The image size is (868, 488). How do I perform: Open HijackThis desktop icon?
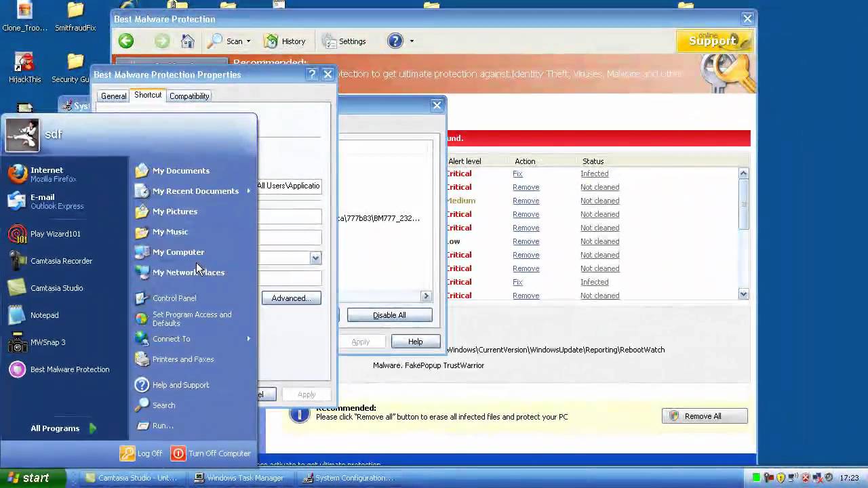pyautogui.click(x=25, y=68)
